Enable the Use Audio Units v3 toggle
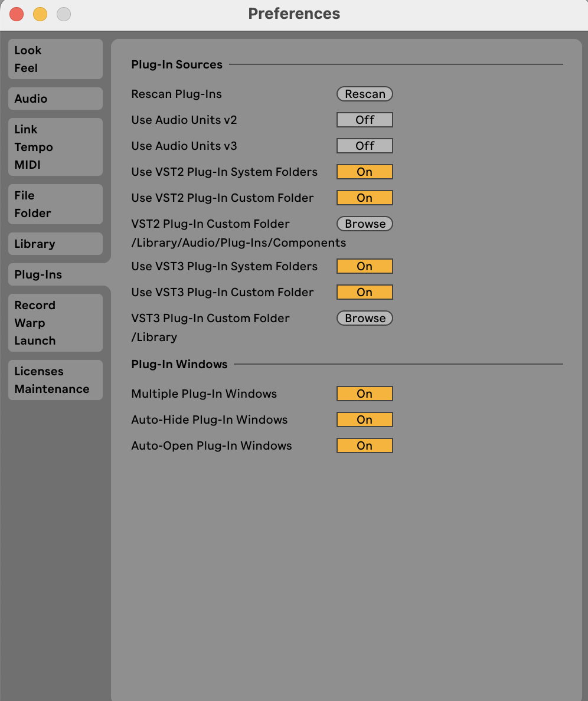 point(364,146)
